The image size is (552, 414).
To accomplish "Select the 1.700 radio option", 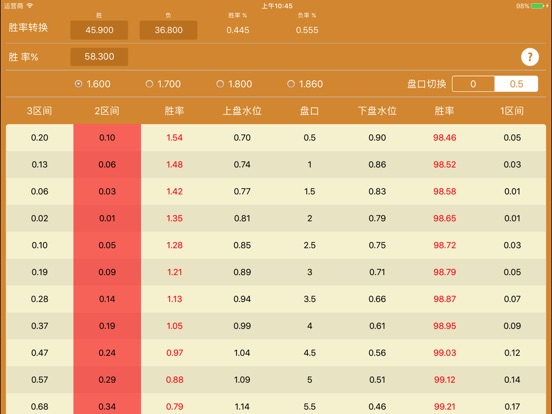I will [163, 84].
